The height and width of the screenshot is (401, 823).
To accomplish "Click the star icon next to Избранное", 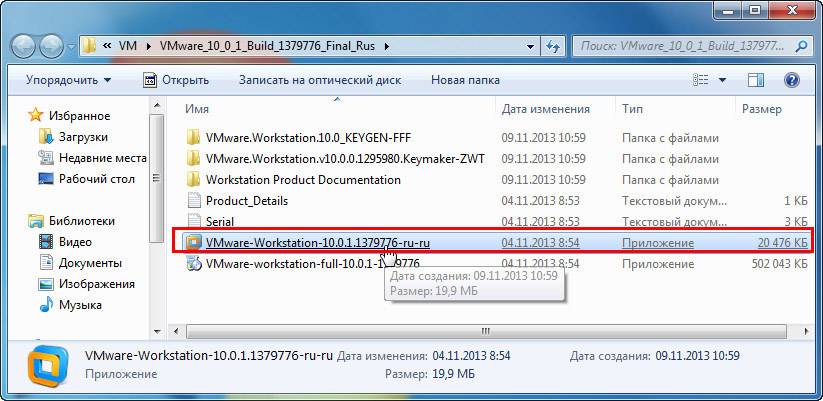I will (x=36, y=115).
